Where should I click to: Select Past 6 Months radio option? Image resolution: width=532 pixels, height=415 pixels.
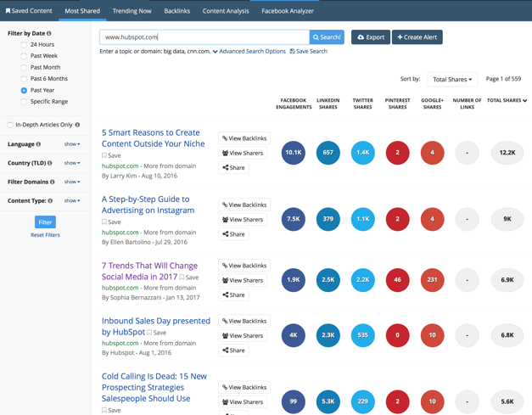click(x=24, y=79)
